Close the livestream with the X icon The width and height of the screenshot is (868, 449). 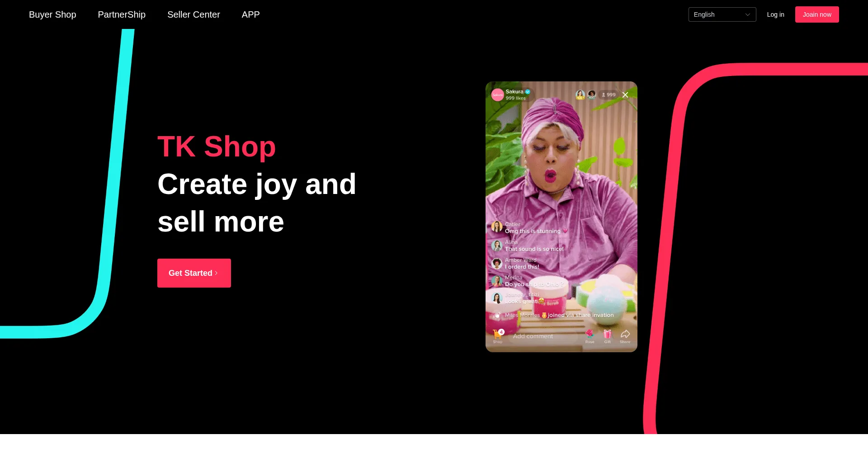click(x=625, y=95)
